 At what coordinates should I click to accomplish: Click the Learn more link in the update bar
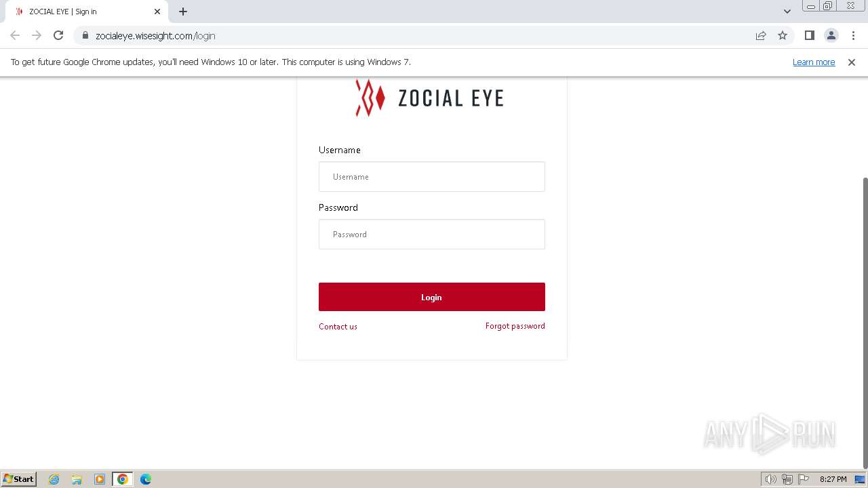click(x=814, y=62)
